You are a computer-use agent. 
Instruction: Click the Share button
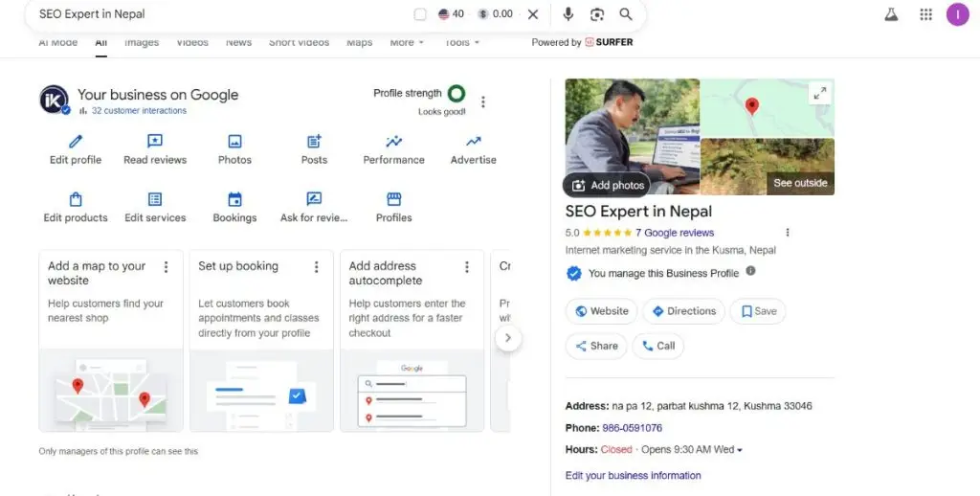596,346
